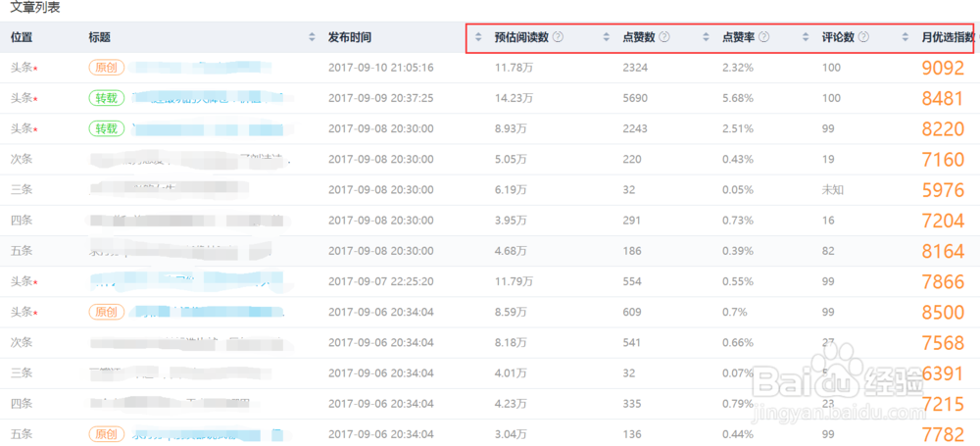Select the index value 8481
Image resolution: width=980 pixels, height=446 pixels.
(943, 98)
